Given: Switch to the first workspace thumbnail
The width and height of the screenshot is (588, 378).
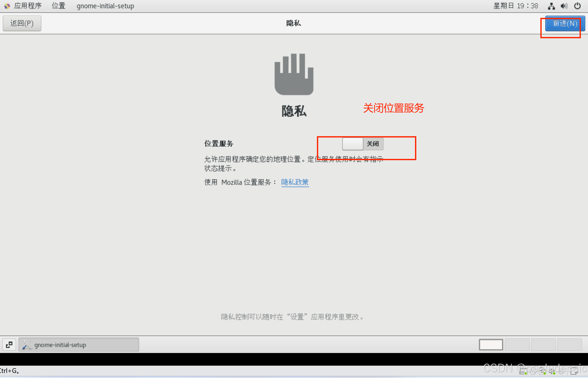Looking at the screenshot, I should [x=491, y=345].
